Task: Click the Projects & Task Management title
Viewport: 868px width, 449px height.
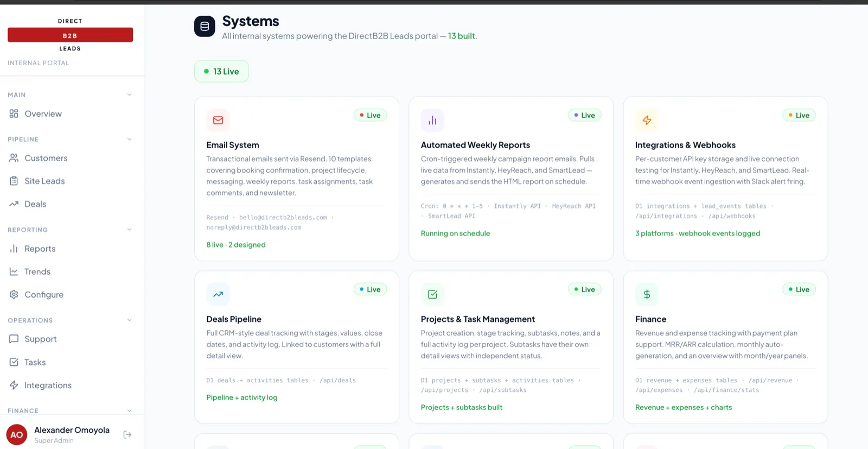Action: click(477, 319)
